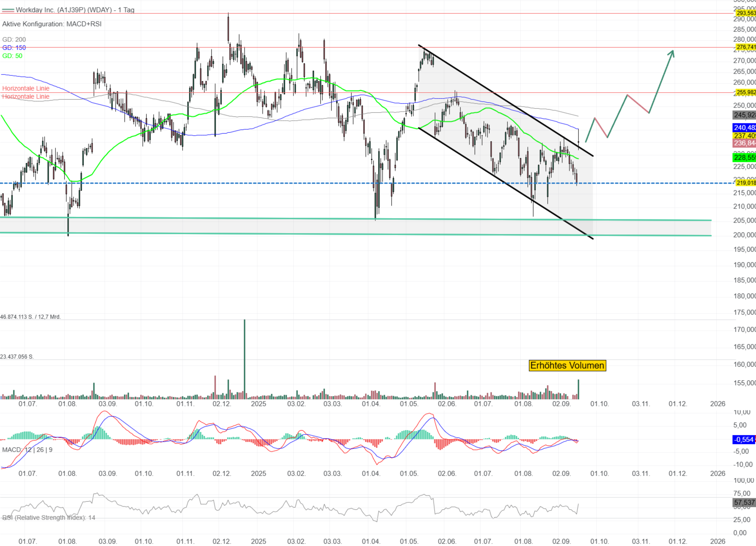Viewport: 756px width, 546px height.
Task: Click the volume label '46.874.113 S. / 12,7 Mrd.'
Action: click(x=30, y=317)
